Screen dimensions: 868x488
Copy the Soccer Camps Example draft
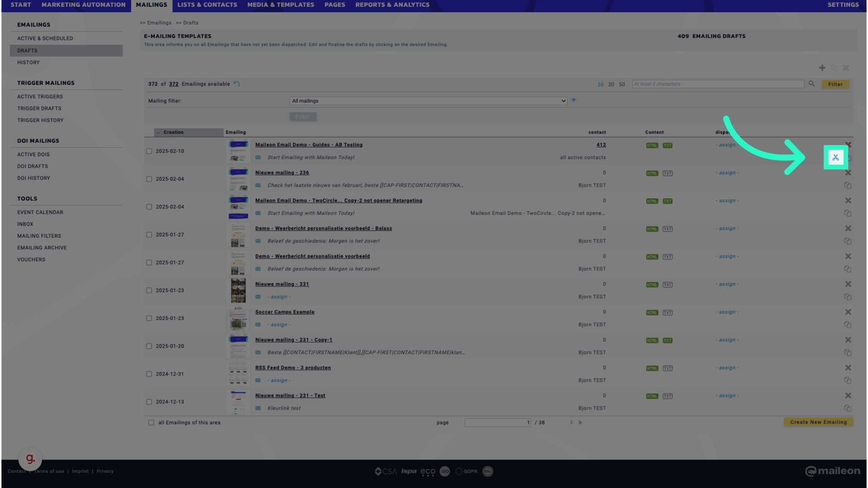point(848,324)
